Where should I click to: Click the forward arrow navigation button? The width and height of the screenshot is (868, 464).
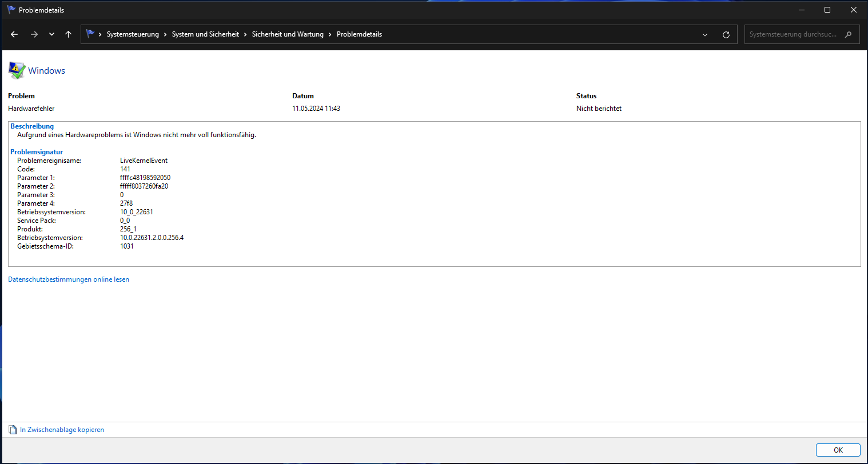[34, 34]
